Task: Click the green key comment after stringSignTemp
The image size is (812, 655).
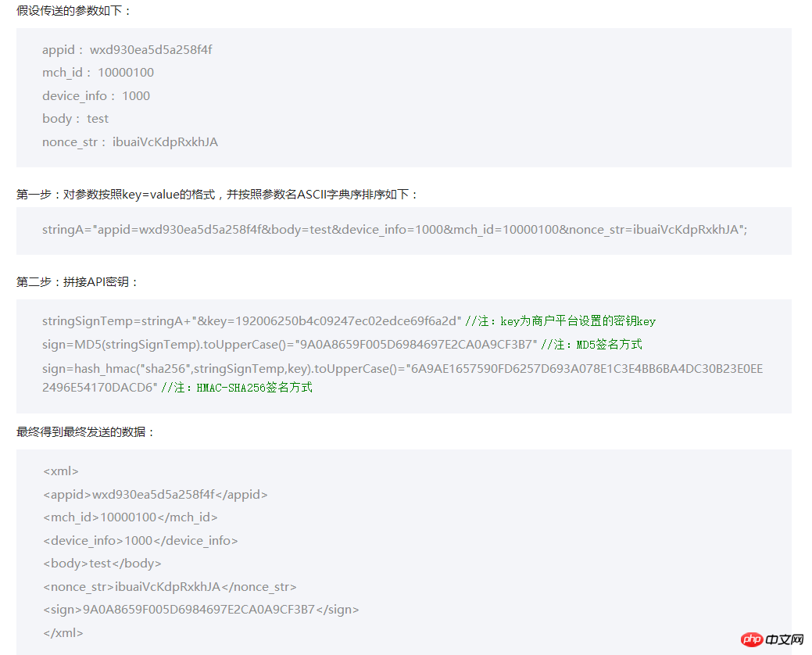Action: [x=560, y=321]
